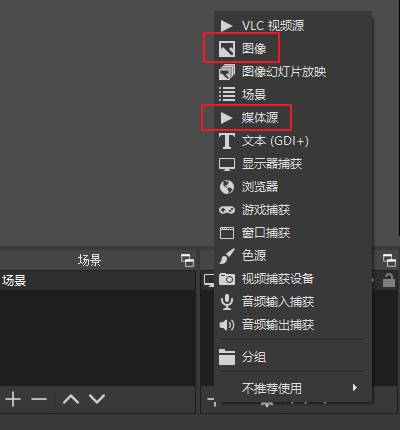The image size is (400, 430).
Task: Select the VLC 视频源 play icon
Action: tap(226, 25)
